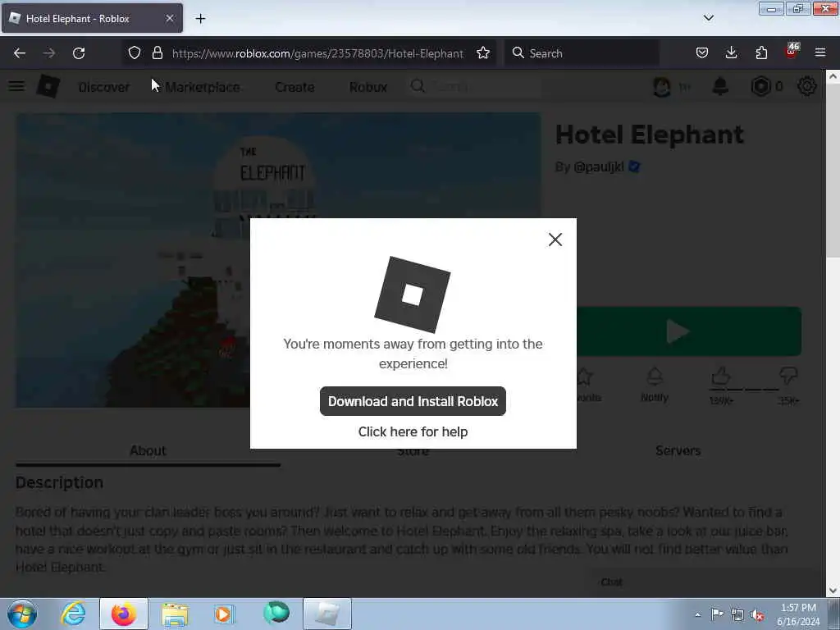The height and width of the screenshot is (630, 840).
Task: Close the Hotel Elephant - Roblox tab
Action: point(169,18)
